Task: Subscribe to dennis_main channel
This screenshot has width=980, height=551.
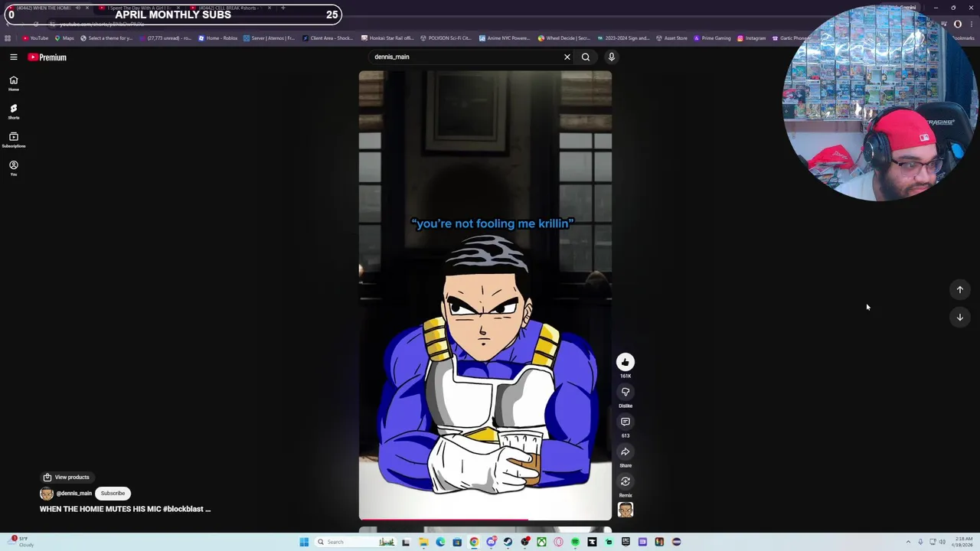Action: (x=113, y=493)
